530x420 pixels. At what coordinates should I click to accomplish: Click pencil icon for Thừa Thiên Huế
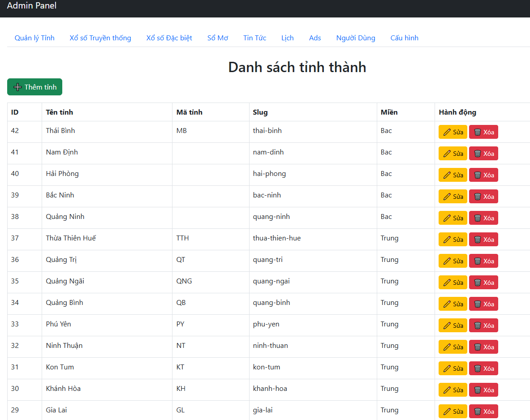[x=447, y=240]
